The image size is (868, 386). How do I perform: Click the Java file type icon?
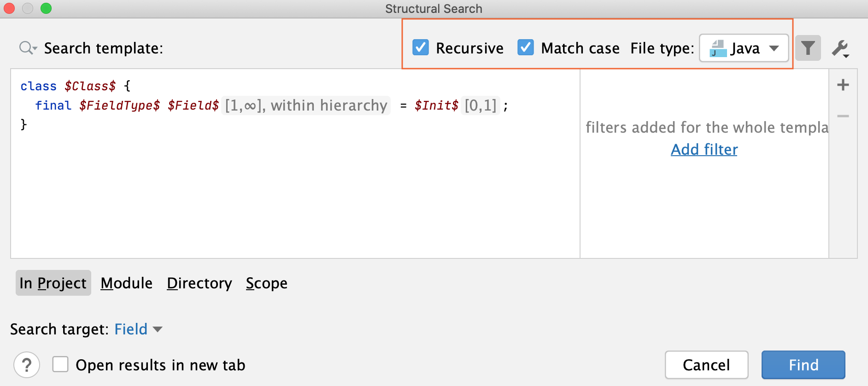(717, 47)
